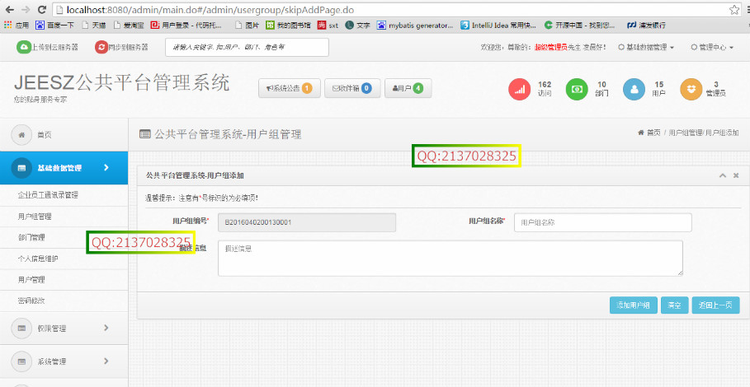Go to 首页 in the sidebar

pos(64,135)
